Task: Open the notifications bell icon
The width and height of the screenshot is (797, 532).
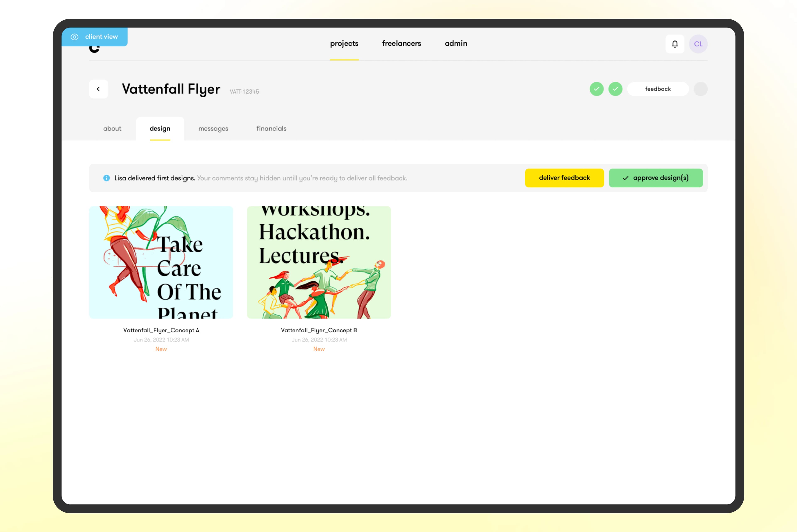Action: pyautogui.click(x=675, y=44)
